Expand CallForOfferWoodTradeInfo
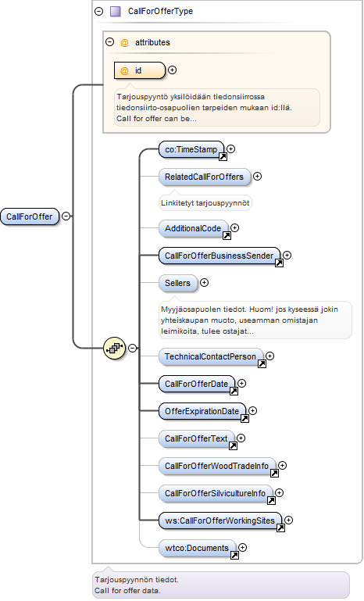364x601 pixels. pos(283,465)
